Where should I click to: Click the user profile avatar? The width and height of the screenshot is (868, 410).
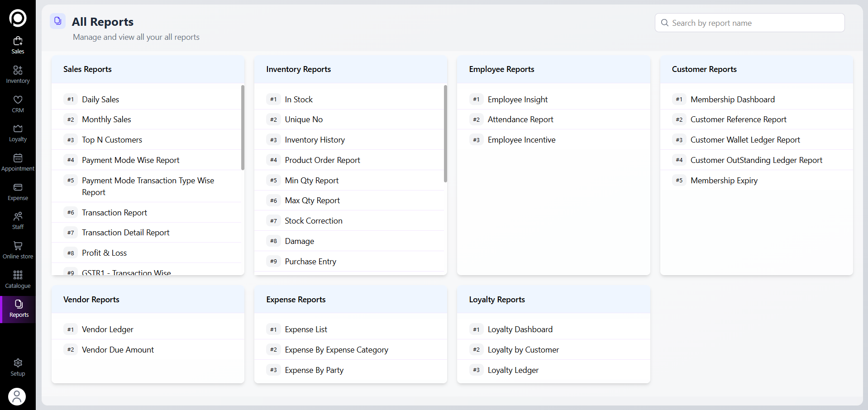click(17, 396)
